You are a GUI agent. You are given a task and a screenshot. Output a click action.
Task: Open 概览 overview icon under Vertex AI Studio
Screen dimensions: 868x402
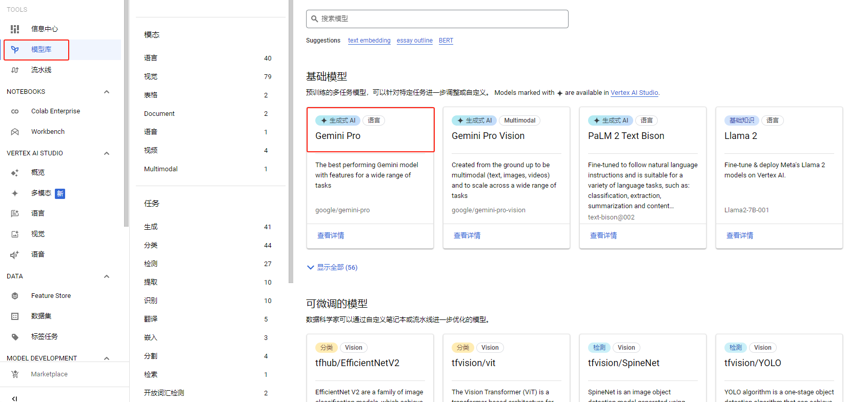pyautogui.click(x=15, y=173)
